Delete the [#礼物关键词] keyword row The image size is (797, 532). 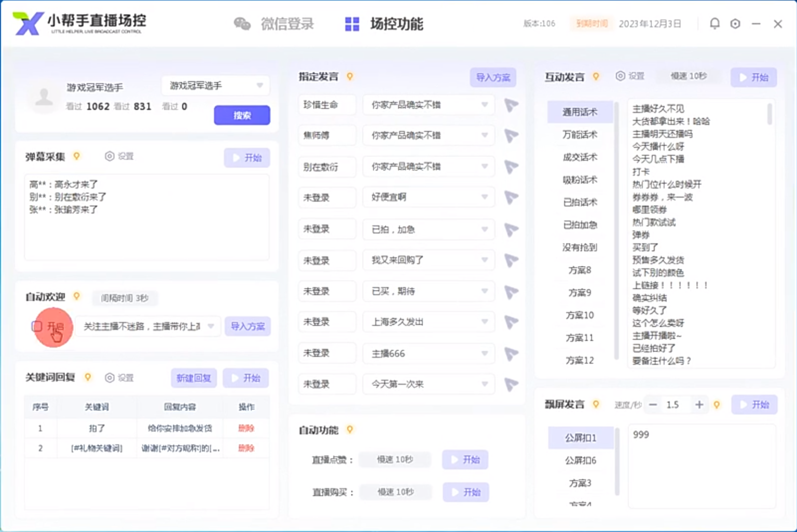pos(246,448)
